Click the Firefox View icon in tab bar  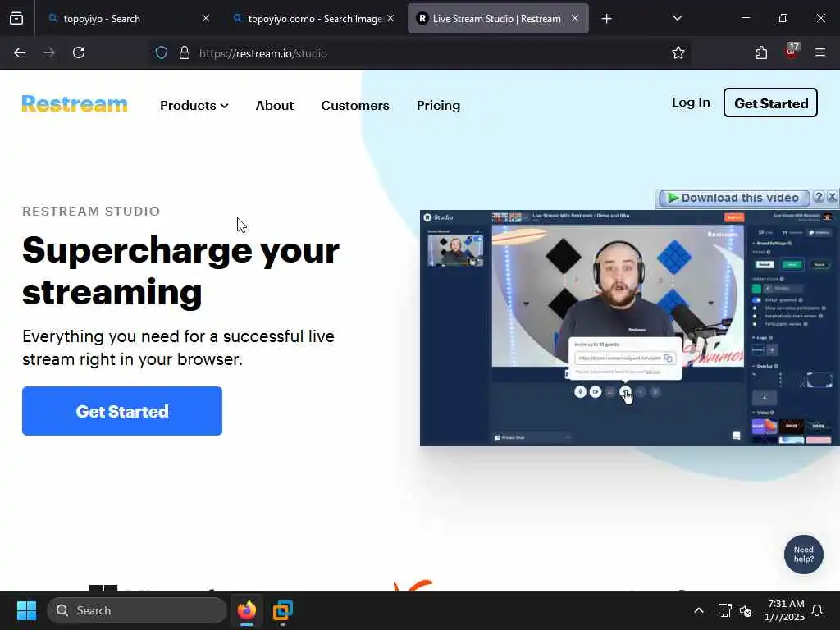(x=16, y=19)
